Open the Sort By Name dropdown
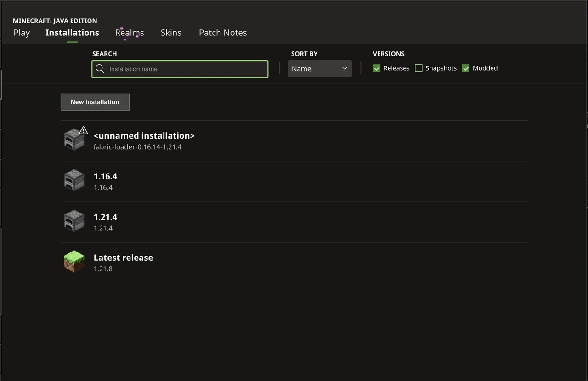The image size is (588, 381). (320, 68)
